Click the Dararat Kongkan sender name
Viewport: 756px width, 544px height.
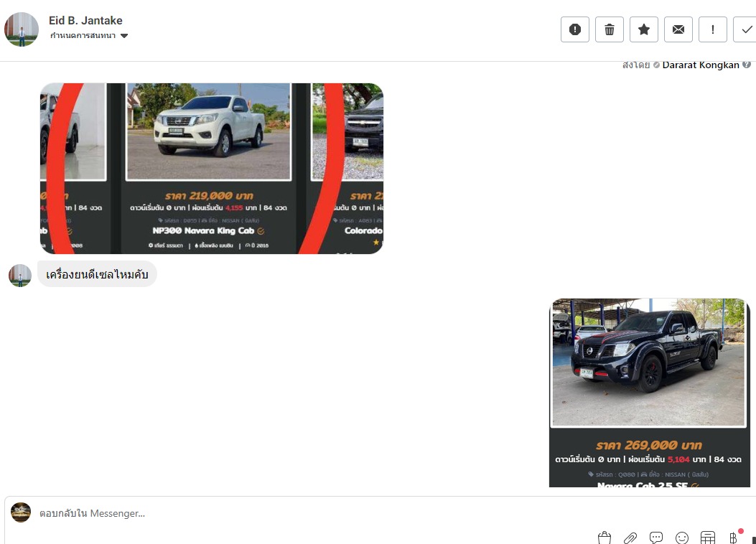point(701,65)
